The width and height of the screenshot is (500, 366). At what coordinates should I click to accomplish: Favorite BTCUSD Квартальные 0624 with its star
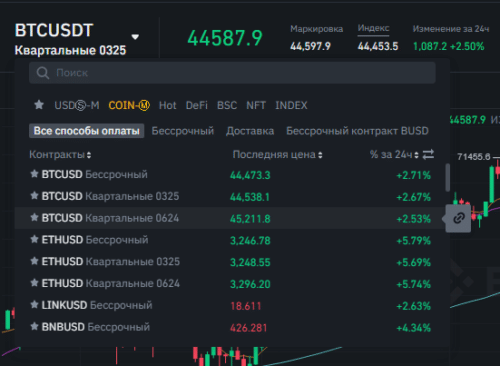(x=34, y=217)
